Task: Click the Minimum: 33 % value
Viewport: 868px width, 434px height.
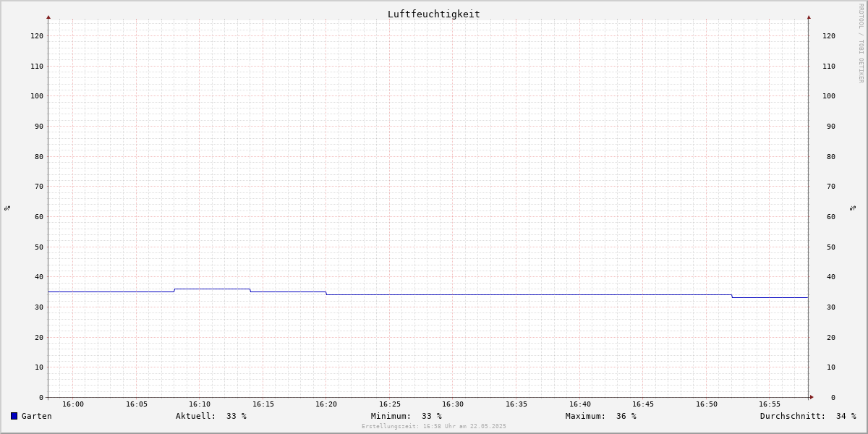Action: coord(407,416)
